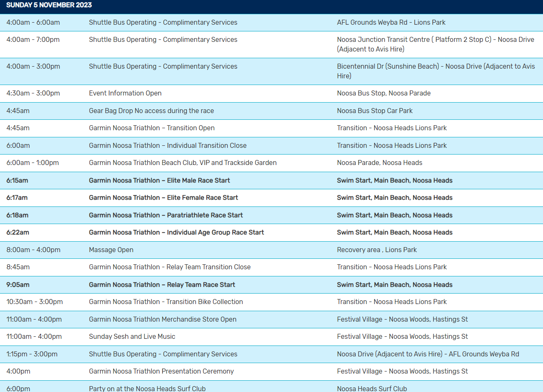Select the '8:45am' time cell

(18, 267)
